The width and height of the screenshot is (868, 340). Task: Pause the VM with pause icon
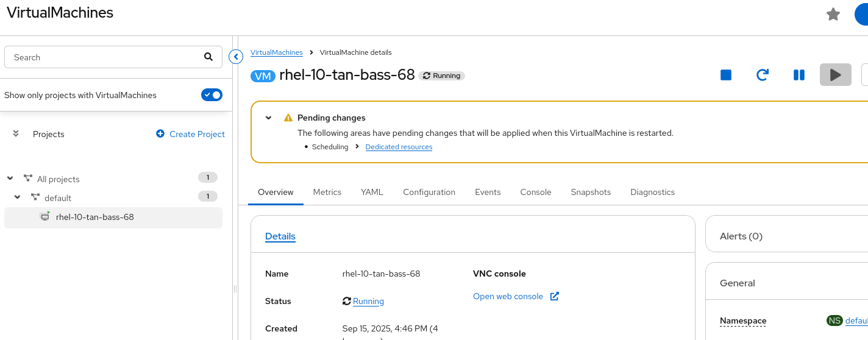coord(799,75)
